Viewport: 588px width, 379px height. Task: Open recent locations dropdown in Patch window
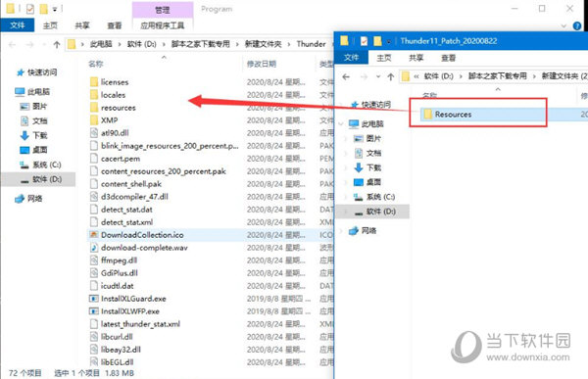point(378,76)
